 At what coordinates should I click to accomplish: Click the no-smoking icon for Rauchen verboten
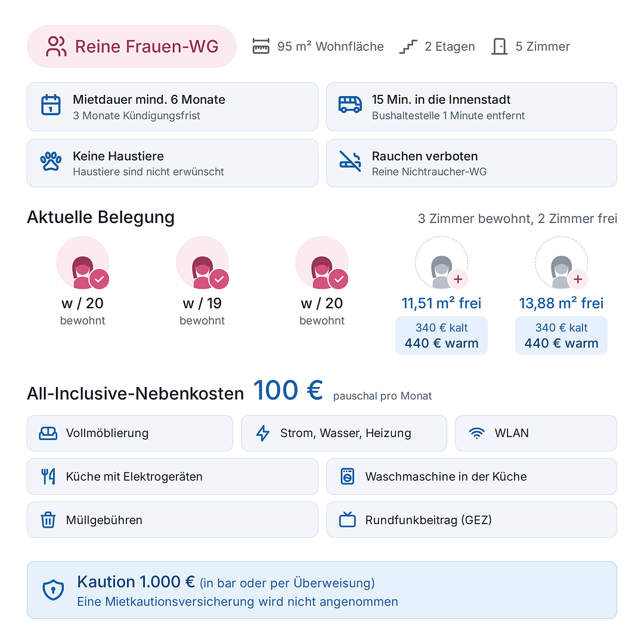tap(350, 161)
